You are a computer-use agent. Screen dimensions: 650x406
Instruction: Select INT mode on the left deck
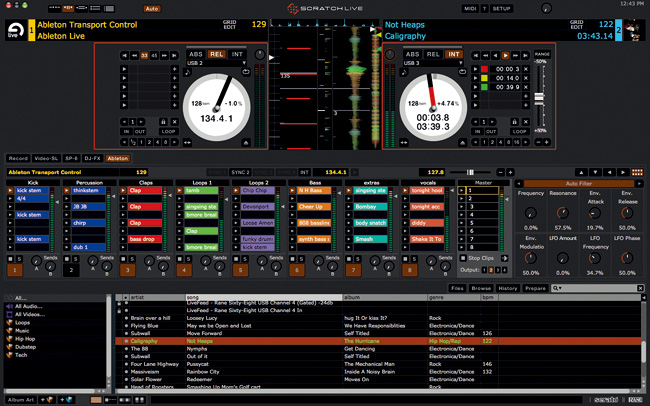click(237, 54)
